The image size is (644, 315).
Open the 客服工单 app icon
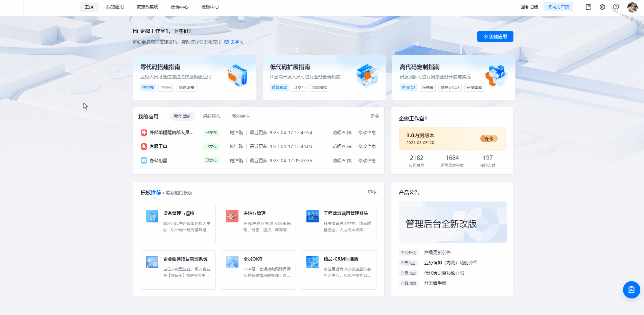click(x=143, y=146)
